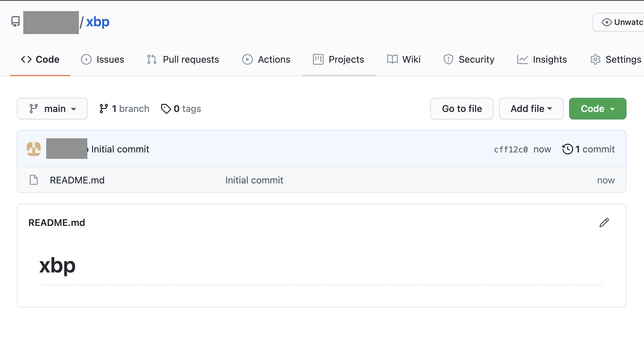Select the Code tab
The height and width of the screenshot is (346, 644).
pyautogui.click(x=40, y=59)
